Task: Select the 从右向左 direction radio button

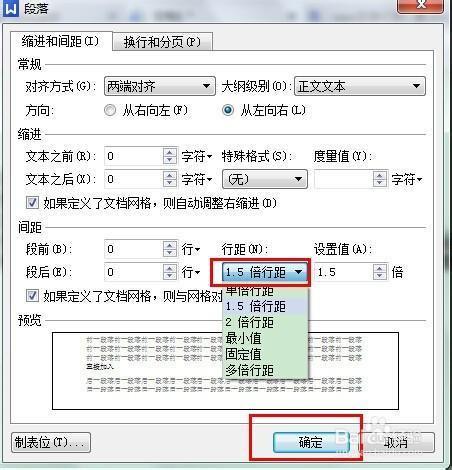Action: 110,110
